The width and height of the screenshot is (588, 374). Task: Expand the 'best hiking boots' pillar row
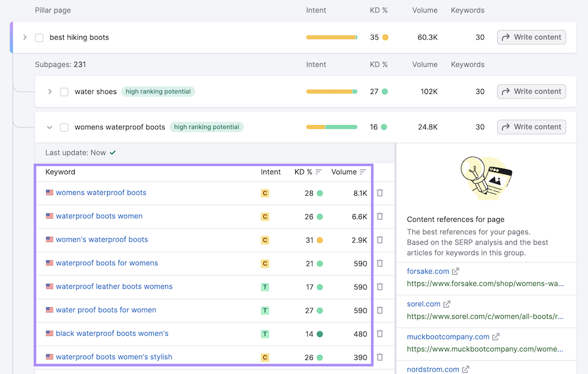tap(25, 37)
